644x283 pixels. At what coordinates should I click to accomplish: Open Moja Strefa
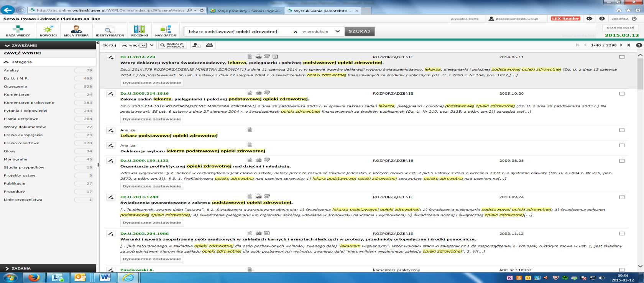(76, 31)
